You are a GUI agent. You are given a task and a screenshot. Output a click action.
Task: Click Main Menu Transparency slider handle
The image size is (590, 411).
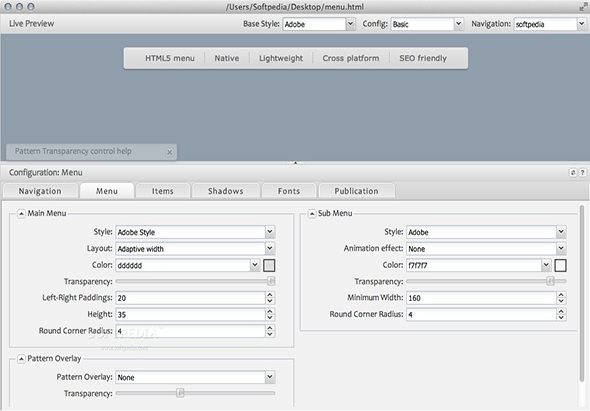click(x=271, y=281)
